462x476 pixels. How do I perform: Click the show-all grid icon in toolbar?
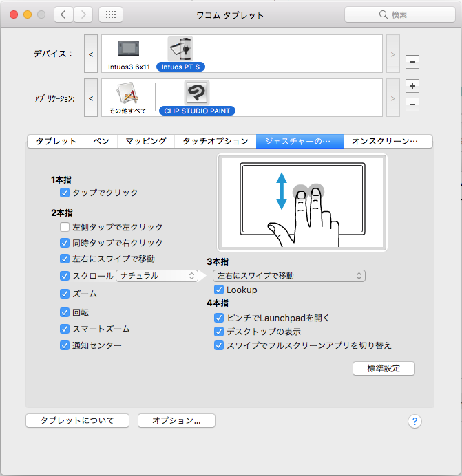(112, 14)
